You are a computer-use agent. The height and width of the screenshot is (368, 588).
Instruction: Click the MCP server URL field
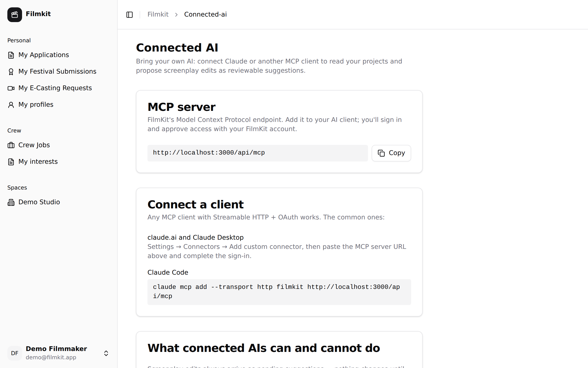(x=257, y=153)
